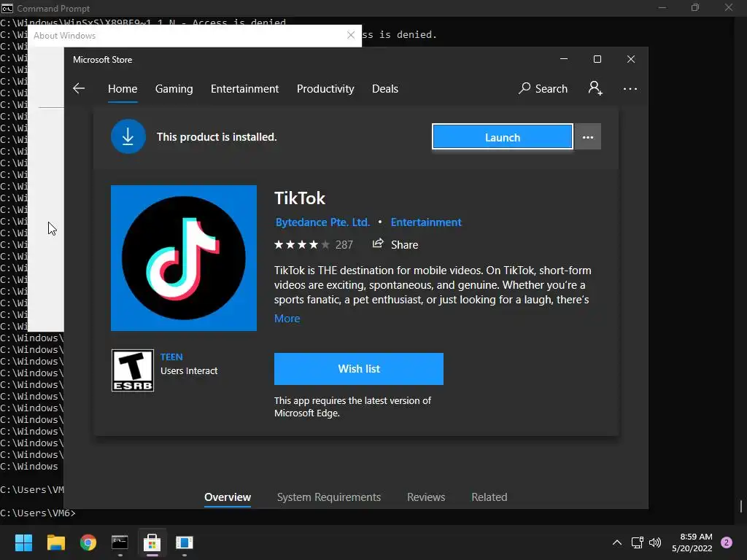Click the TikTok title heading
The height and width of the screenshot is (560, 747).
300,198
